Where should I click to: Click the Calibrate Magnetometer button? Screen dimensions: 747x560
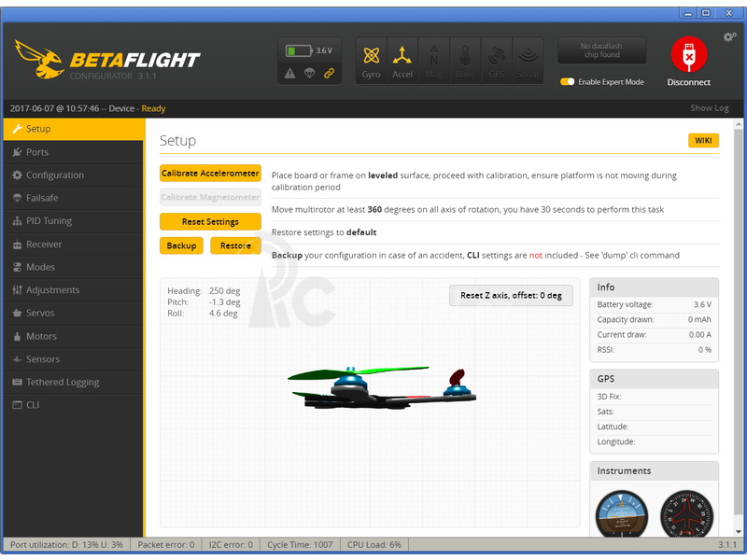click(210, 197)
